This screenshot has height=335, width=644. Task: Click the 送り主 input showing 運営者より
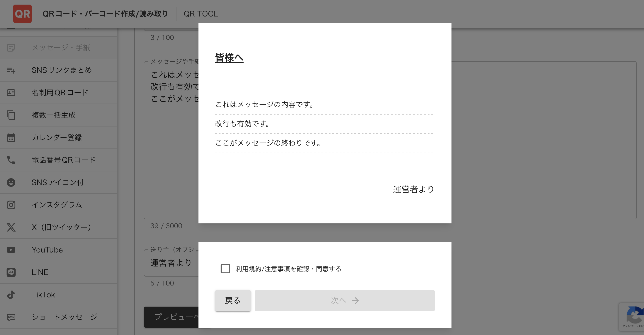point(170,263)
